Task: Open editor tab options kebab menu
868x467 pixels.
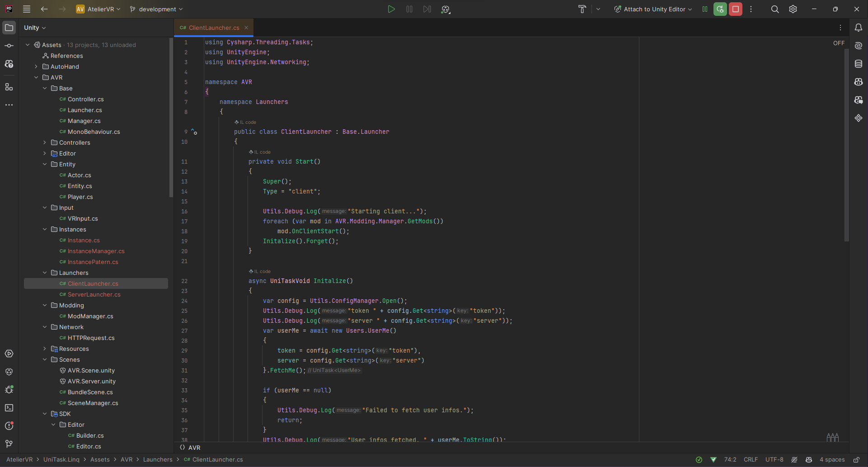Action: pos(840,28)
